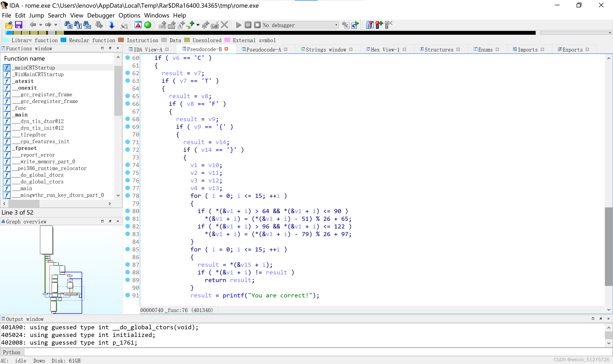Click Functions window scroll-up arrow
Screen dimensions: 613x364
pyautogui.click(x=118, y=57)
